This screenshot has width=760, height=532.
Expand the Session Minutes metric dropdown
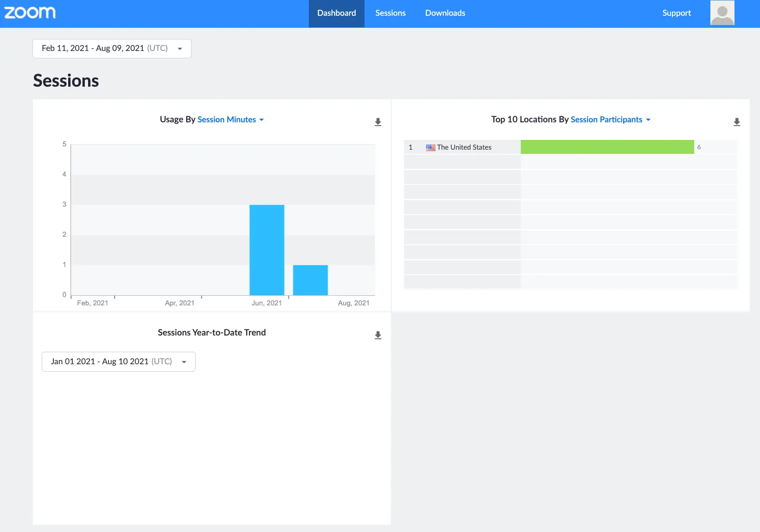(230, 120)
